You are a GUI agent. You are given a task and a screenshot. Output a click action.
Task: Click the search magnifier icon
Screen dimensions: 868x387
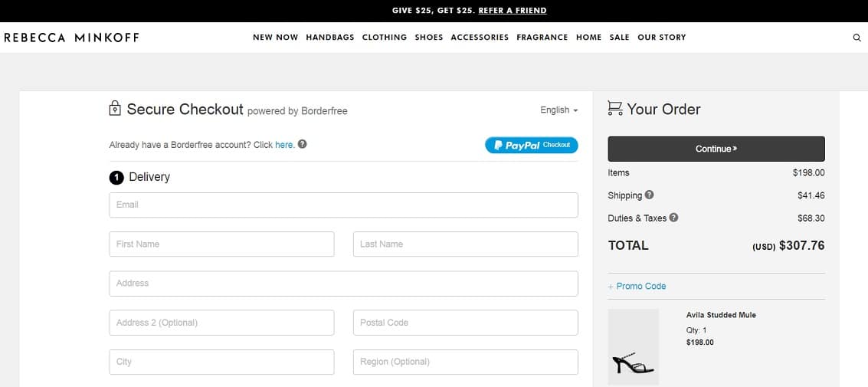[x=857, y=38]
